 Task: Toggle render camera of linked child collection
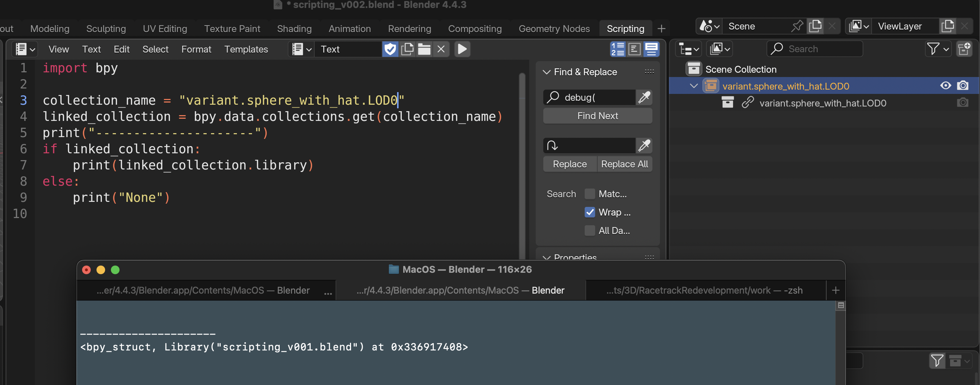click(x=963, y=103)
